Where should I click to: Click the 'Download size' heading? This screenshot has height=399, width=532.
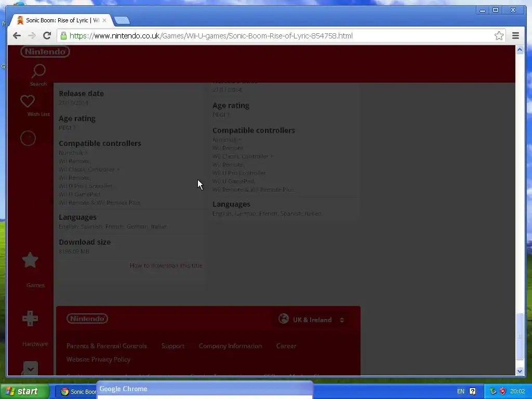click(x=85, y=242)
